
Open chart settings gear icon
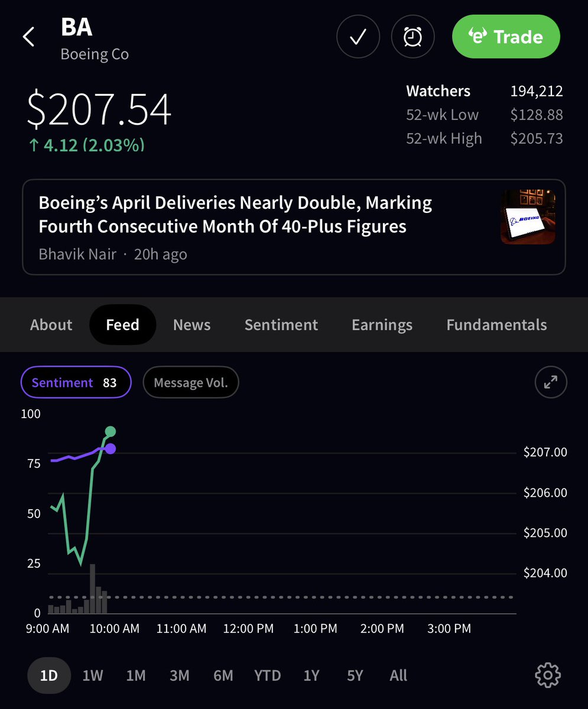548,675
